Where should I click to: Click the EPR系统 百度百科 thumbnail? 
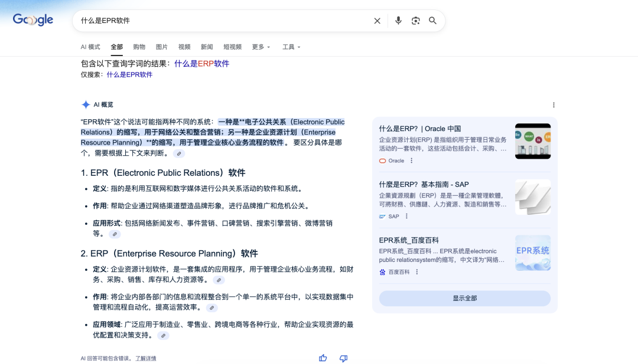pos(532,252)
